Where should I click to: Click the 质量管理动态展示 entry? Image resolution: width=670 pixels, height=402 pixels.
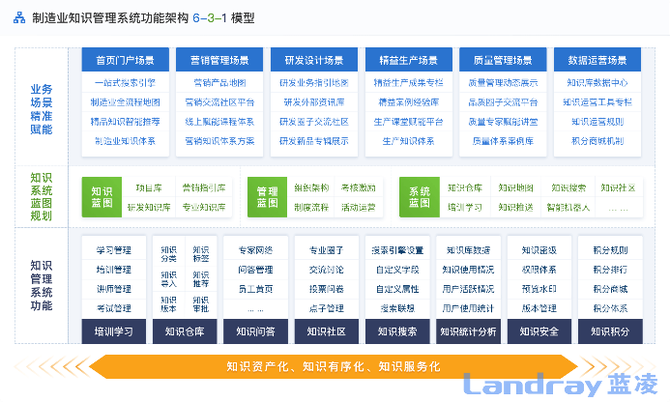pyautogui.click(x=503, y=83)
